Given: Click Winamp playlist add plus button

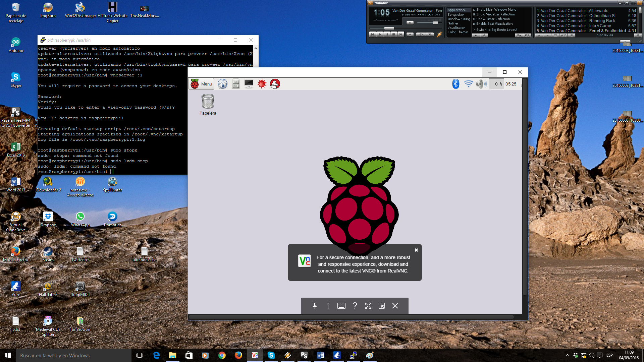Looking at the screenshot, I should [x=539, y=35].
